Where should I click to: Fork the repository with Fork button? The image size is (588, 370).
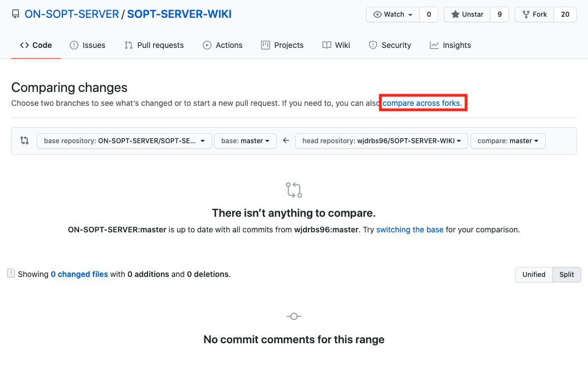535,14
